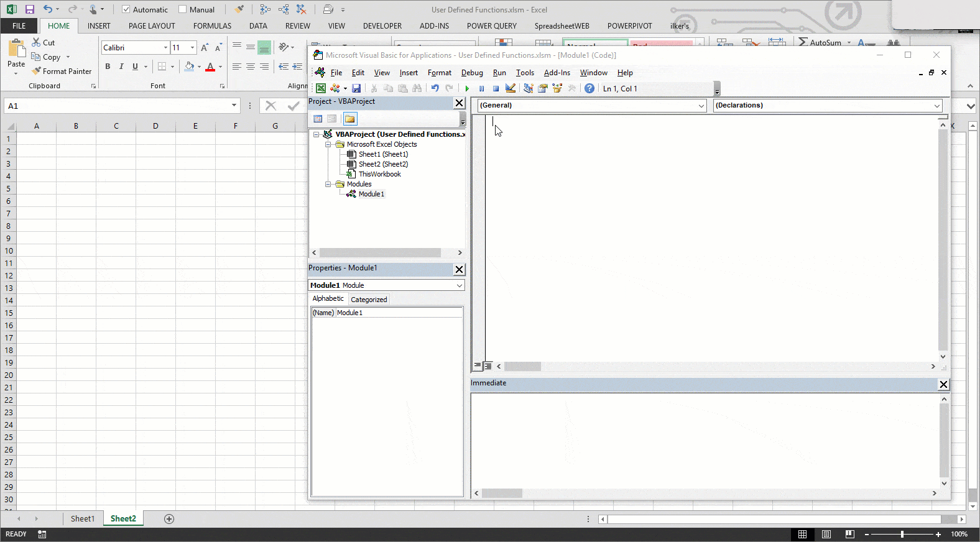Open the (General) object dropdown
The image size is (980, 542).
coord(701,106)
